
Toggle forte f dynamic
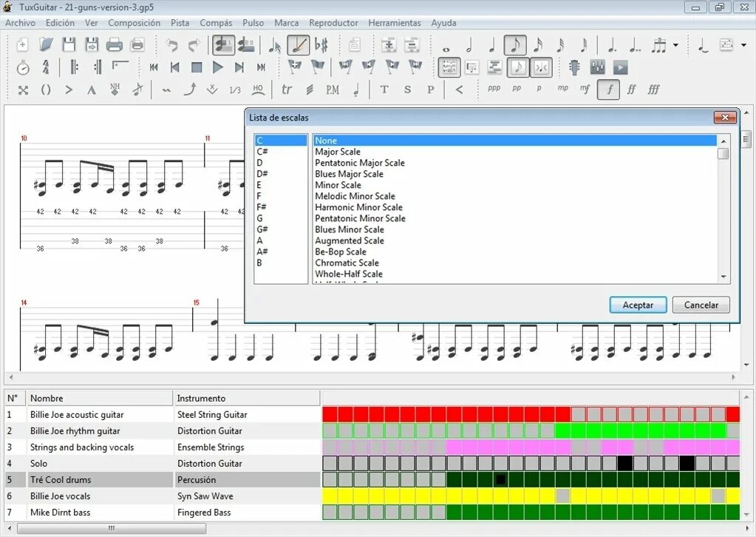(x=608, y=89)
